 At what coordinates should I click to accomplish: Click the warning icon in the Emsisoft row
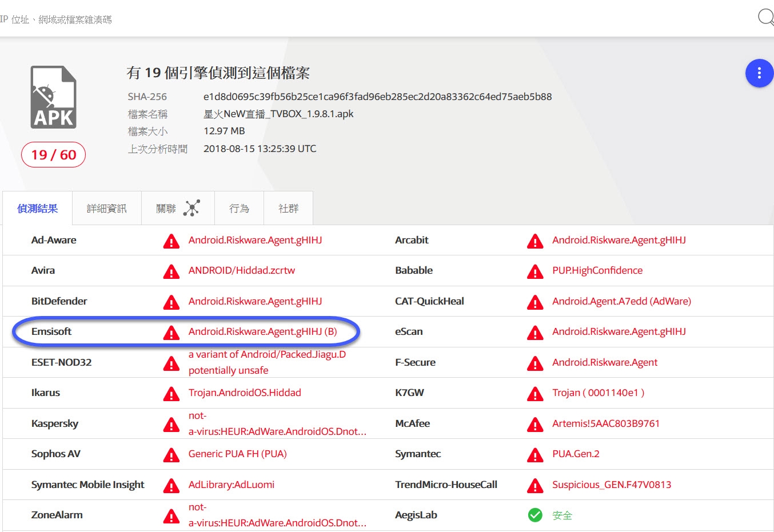click(171, 333)
